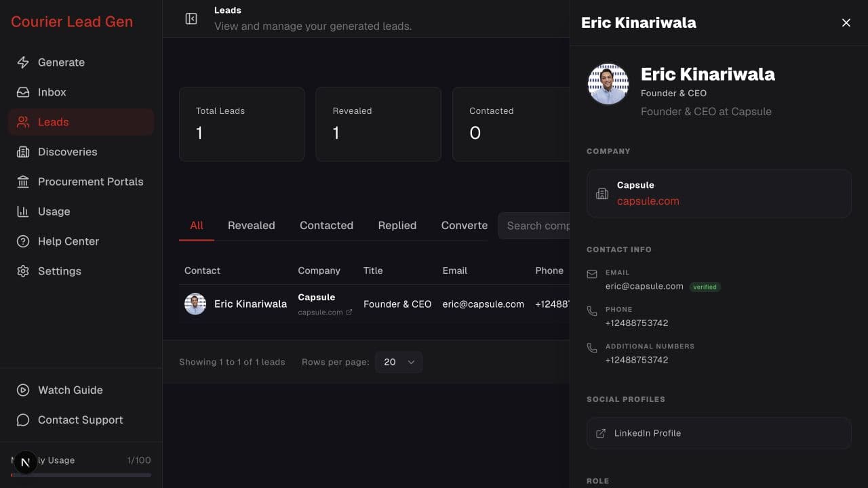
Task: Click the Procurement Portals bank icon
Action: pyautogui.click(x=23, y=182)
